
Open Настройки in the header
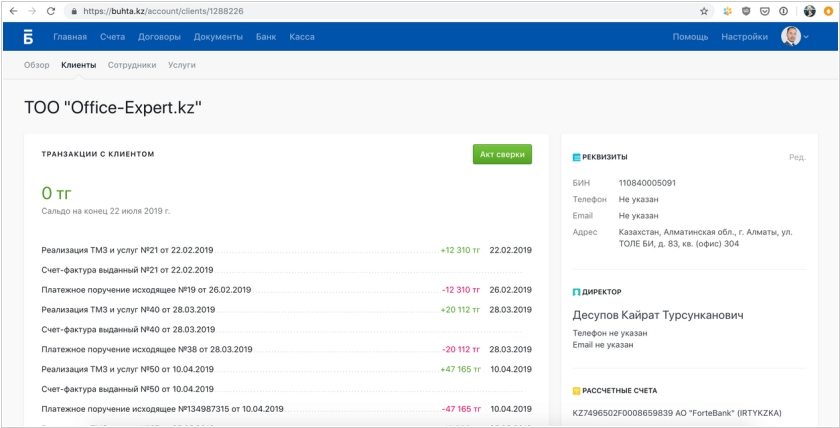(744, 37)
